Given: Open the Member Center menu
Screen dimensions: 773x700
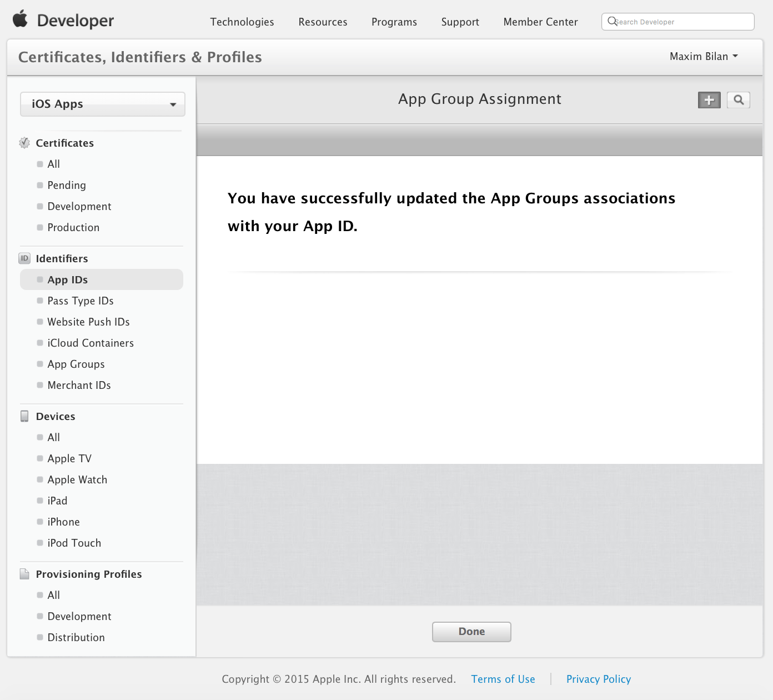Looking at the screenshot, I should (540, 22).
